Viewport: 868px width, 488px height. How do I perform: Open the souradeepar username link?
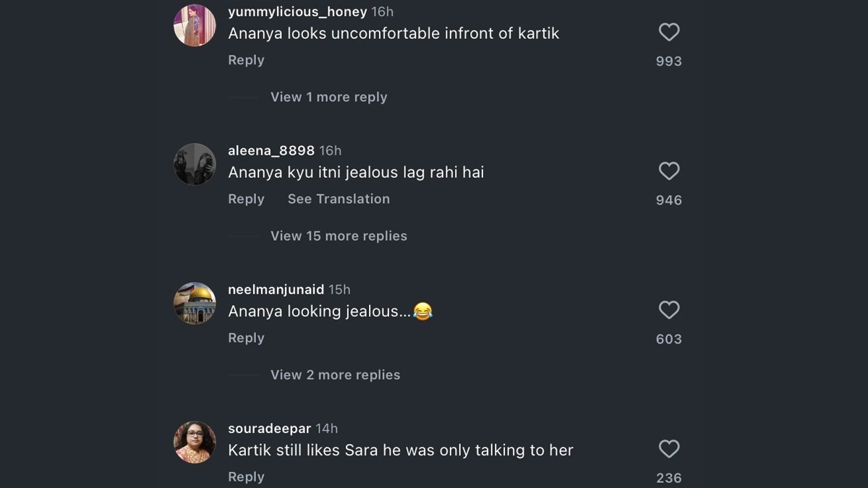(269, 429)
